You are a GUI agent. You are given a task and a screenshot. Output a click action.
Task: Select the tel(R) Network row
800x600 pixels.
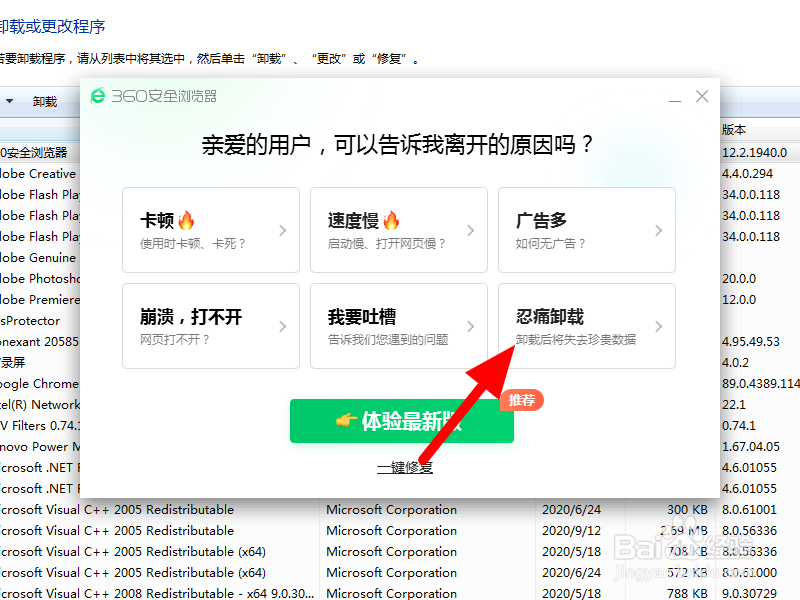pos(40,405)
